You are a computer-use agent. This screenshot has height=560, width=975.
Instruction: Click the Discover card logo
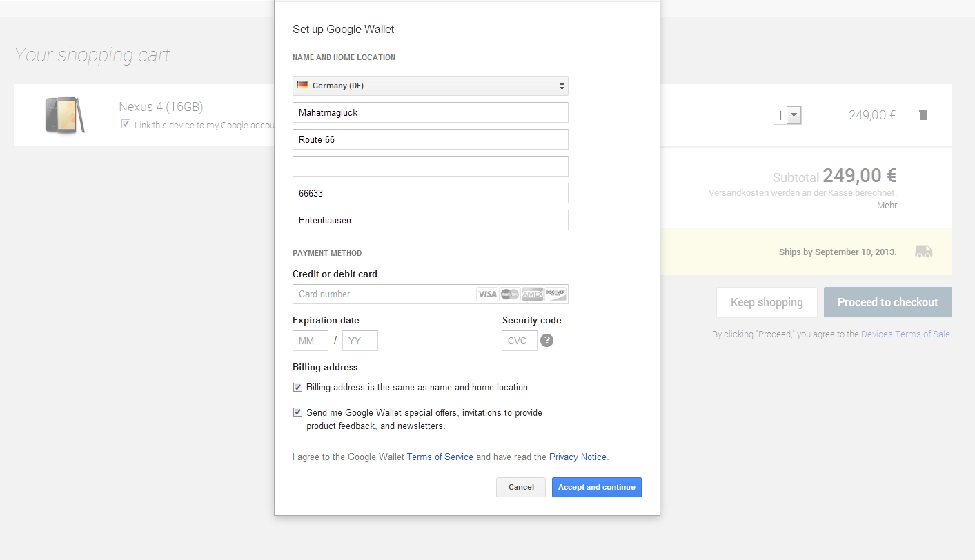pyautogui.click(x=555, y=294)
